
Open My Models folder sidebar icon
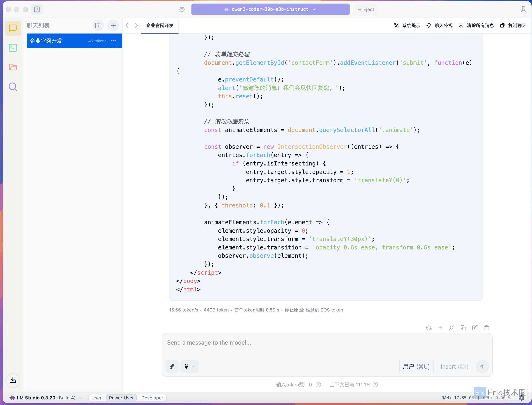point(13,67)
